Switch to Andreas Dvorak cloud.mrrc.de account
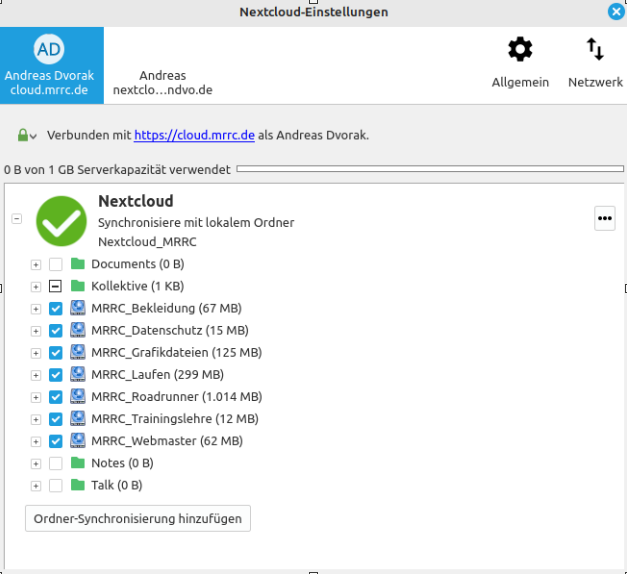Image resolution: width=627 pixels, height=574 pixels. 52,65
